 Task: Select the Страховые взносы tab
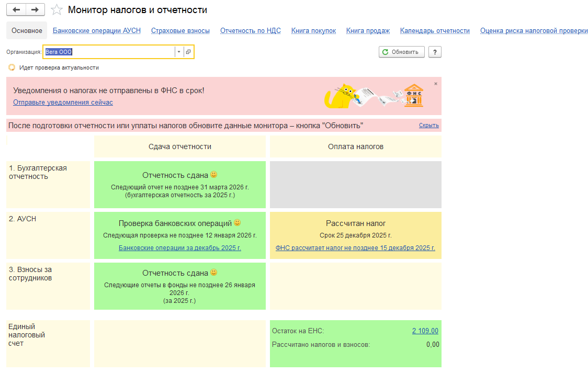(181, 30)
